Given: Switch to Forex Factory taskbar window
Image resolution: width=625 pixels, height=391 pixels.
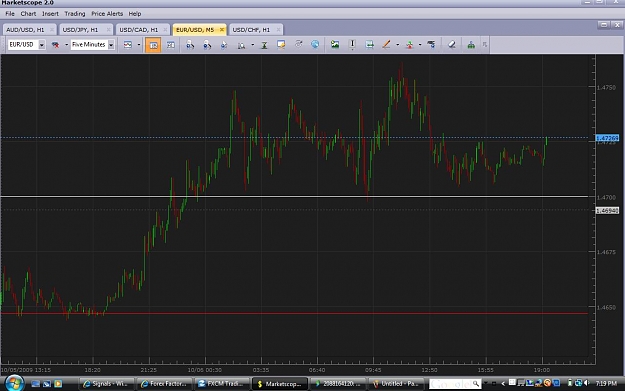Looking at the screenshot, I should pos(164,384).
